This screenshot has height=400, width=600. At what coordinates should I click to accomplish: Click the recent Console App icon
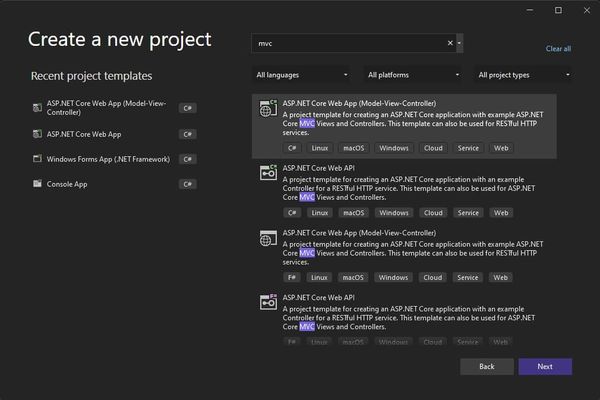point(37,184)
